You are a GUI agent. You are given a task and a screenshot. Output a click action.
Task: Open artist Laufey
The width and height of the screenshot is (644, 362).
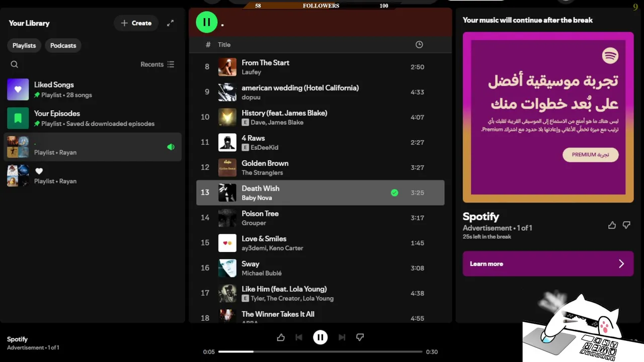[x=251, y=72]
